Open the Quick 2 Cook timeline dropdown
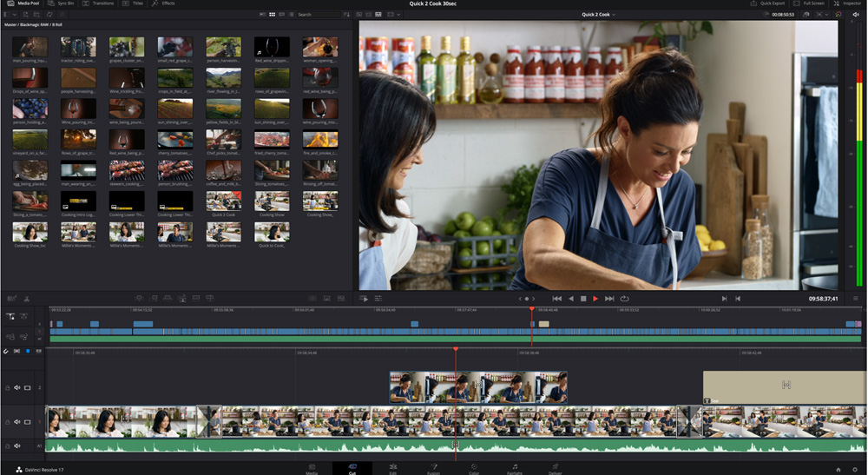The width and height of the screenshot is (868, 475). (600, 15)
